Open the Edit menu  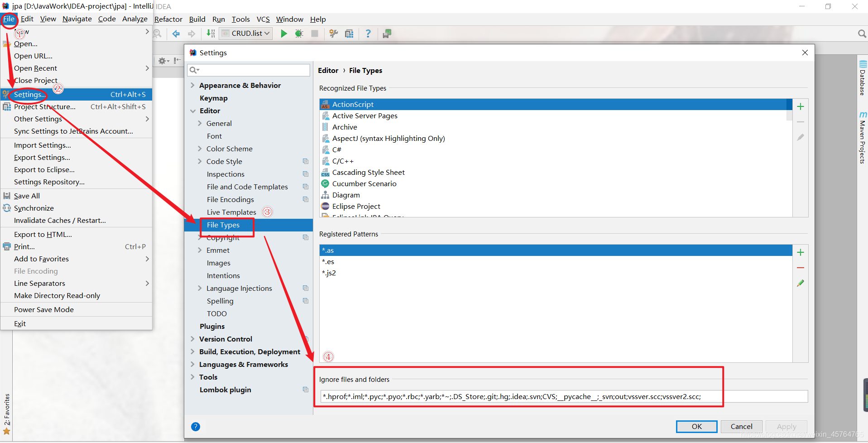27,19
